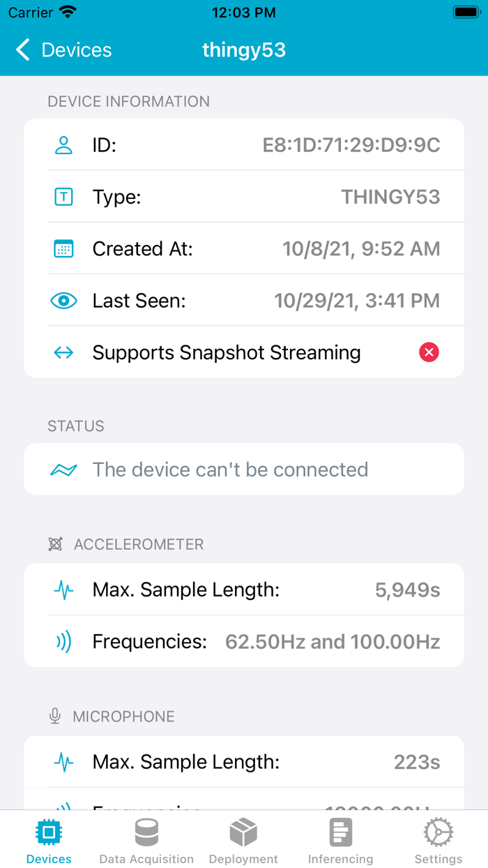This screenshot has height=868, width=488.
Task: Collapse the Microphone section
Action: click(x=124, y=716)
